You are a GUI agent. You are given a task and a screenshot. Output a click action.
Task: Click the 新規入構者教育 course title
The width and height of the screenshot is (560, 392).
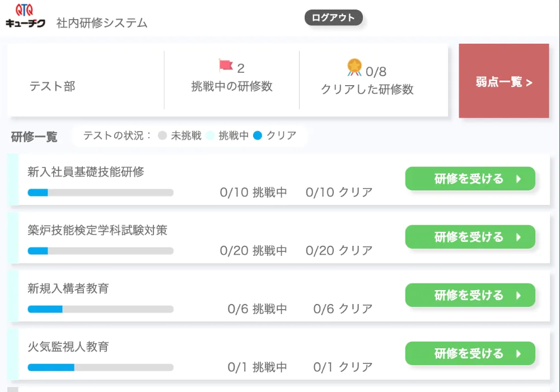(x=68, y=289)
